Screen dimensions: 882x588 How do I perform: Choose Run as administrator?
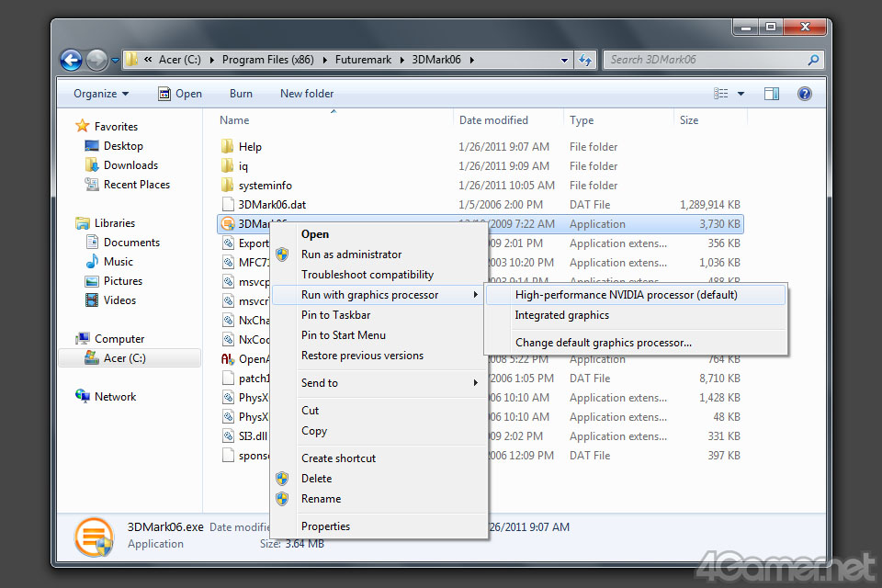(351, 254)
